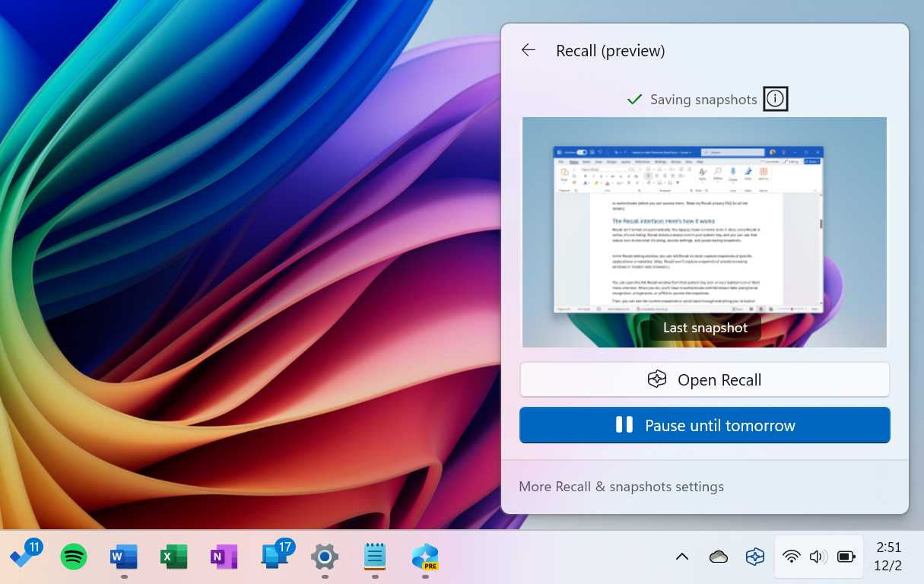Image resolution: width=924 pixels, height=584 pixels.
Task: Expand the hidden system tray icons
Action: pos(682,556)
